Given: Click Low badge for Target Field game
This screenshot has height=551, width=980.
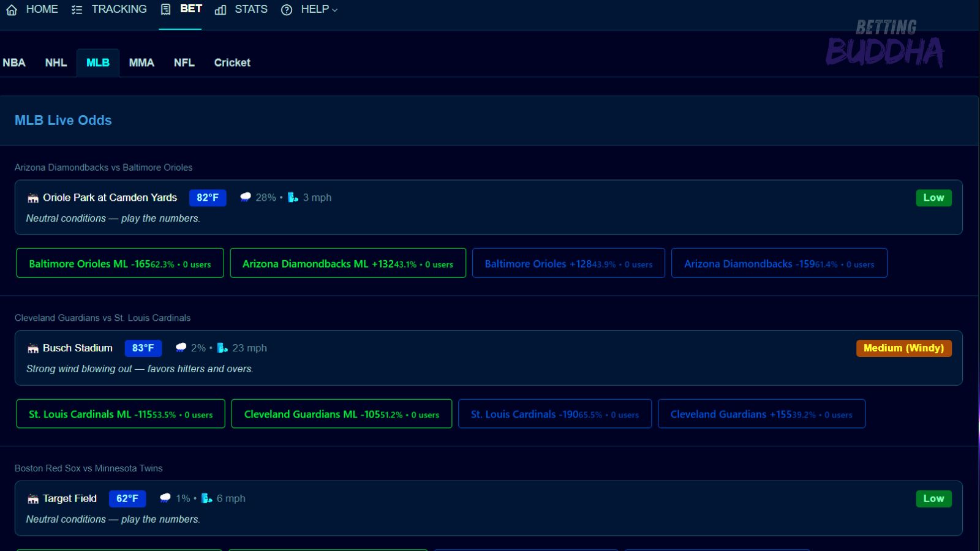Looking at the screenshot, I should [x=933, y=499].
